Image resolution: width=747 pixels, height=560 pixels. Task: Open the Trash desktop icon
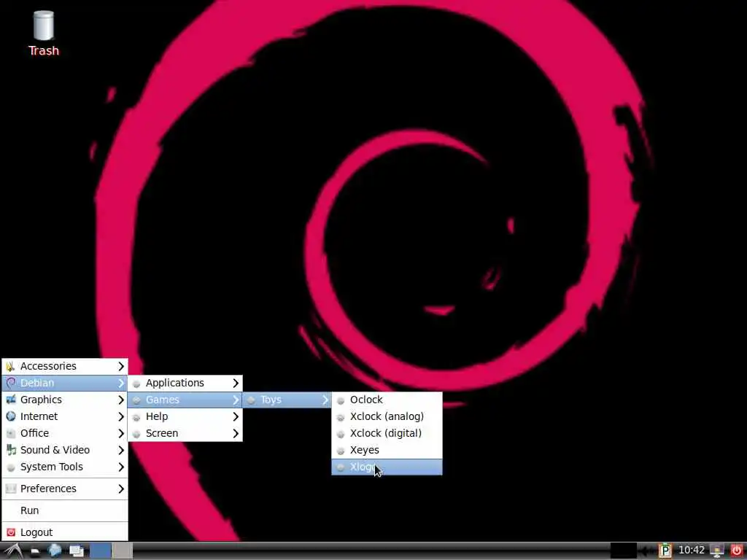tap(43, 34)
